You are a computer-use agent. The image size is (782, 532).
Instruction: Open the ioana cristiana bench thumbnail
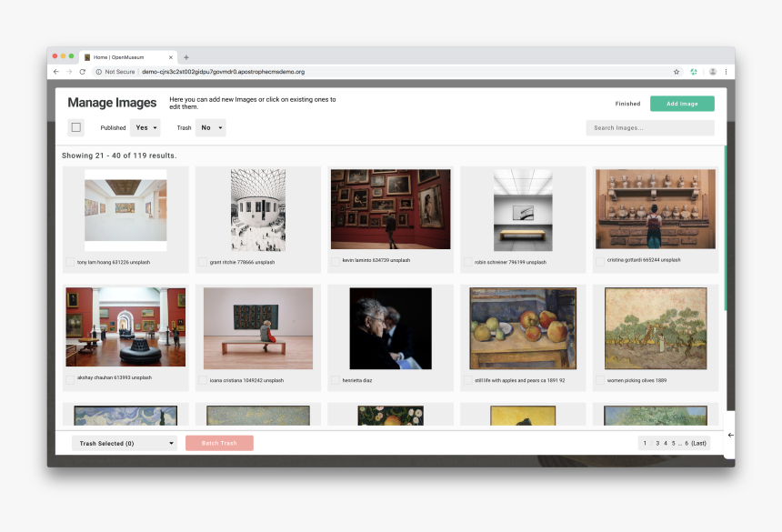258,328
